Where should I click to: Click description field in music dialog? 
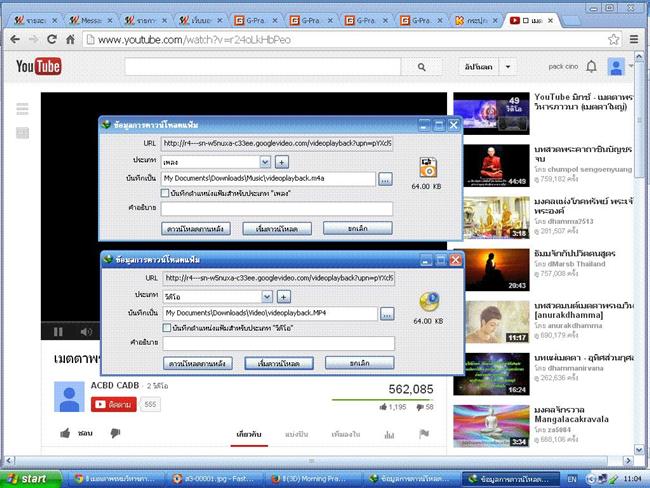point(276,209)
